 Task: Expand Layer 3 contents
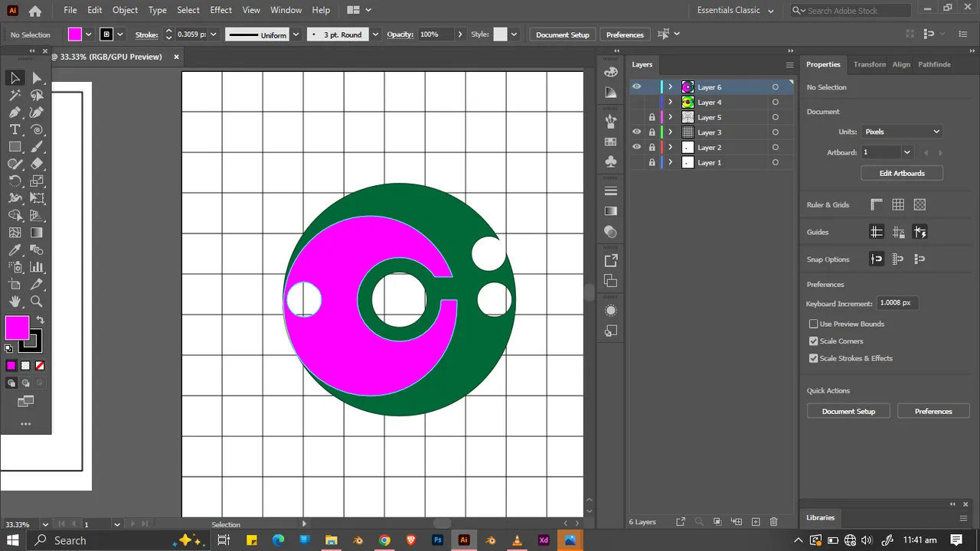click(x=671, y=132)
